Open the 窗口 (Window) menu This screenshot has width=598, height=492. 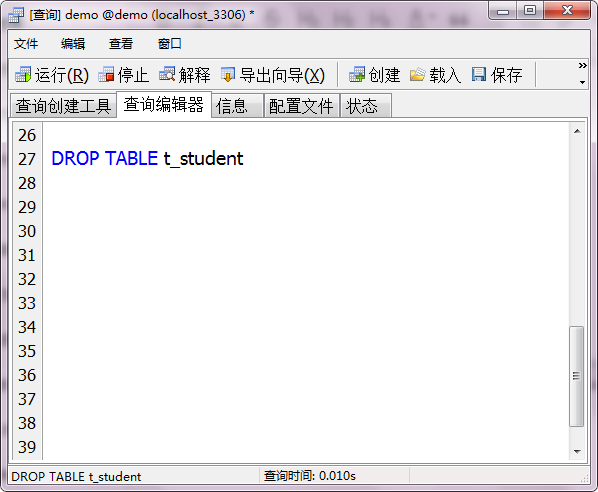[x=170, y=44]
